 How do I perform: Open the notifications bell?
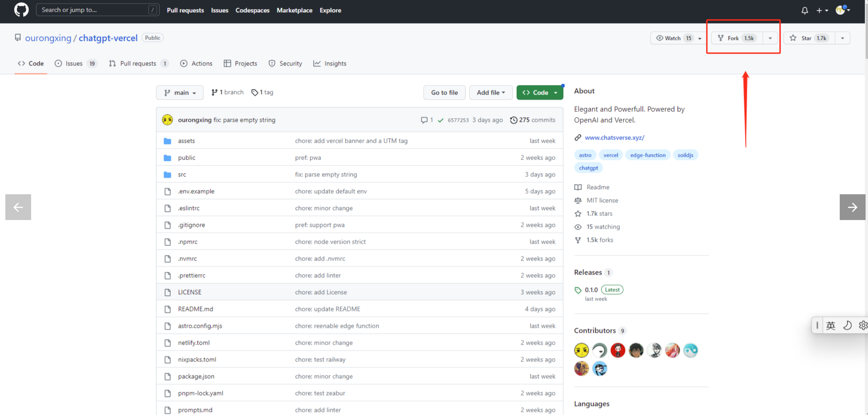(x=804, y=11)
